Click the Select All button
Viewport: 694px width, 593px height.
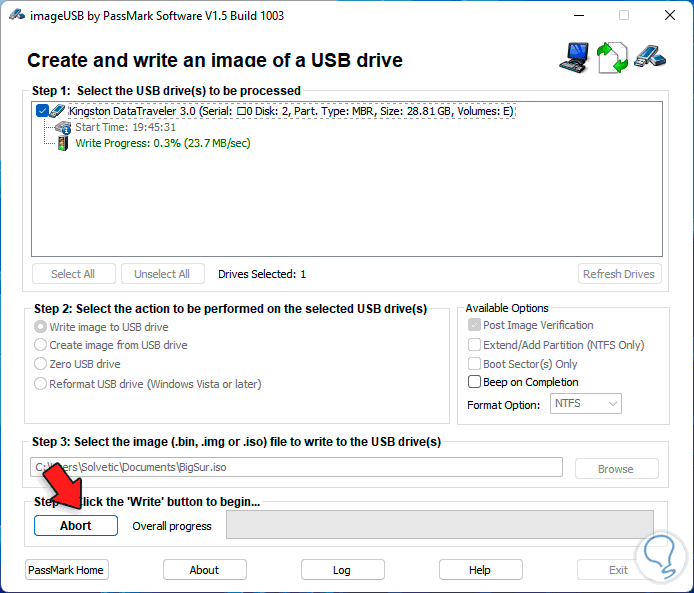[73, 274]
